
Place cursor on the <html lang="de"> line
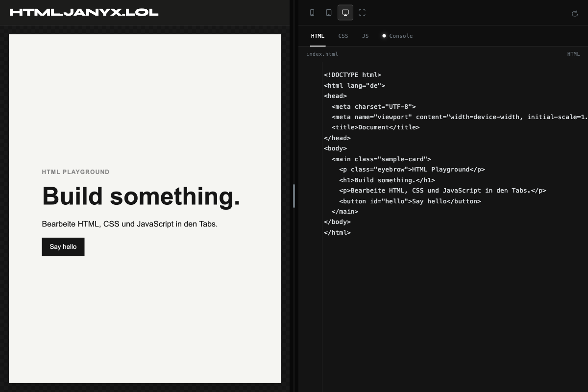click(x=354, y=85)
